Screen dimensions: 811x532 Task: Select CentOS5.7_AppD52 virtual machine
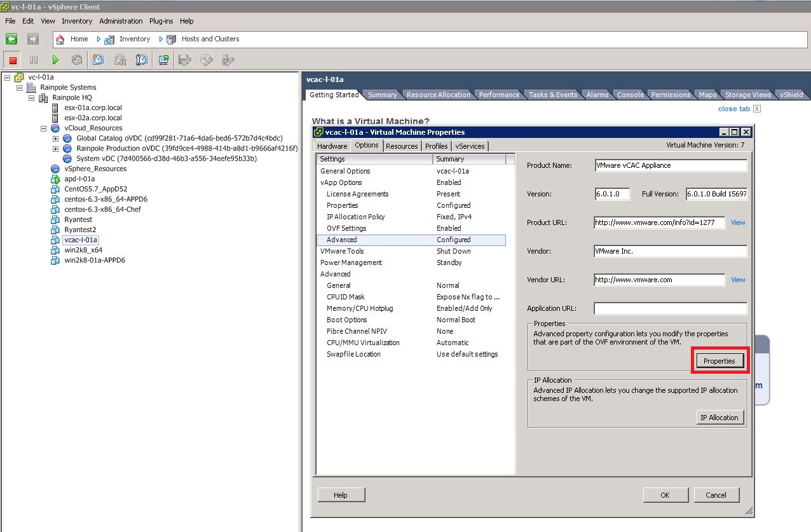pyautogui.click(x=95, y=189)
